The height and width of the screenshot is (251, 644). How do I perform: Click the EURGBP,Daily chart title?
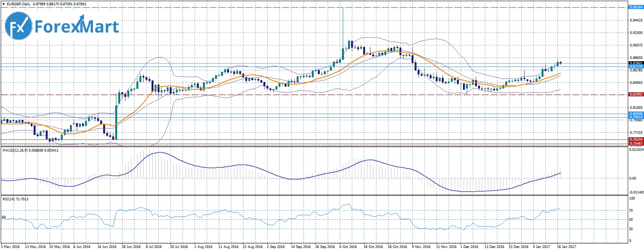tap(19, 4)
